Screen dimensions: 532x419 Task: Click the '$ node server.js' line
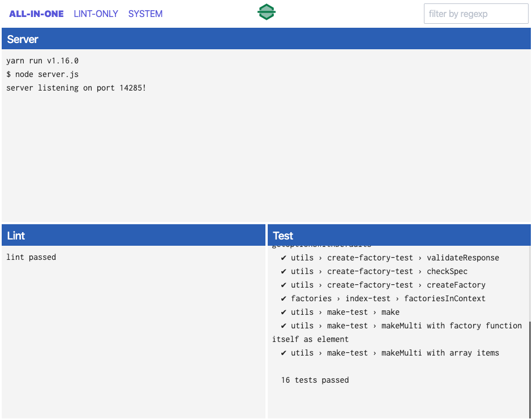[x=42, y=74]
